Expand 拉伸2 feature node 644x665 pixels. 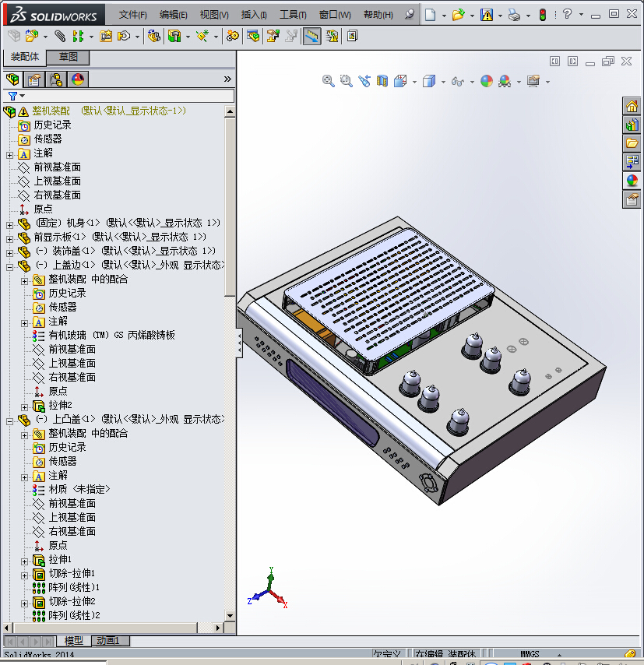pos(25,407)
